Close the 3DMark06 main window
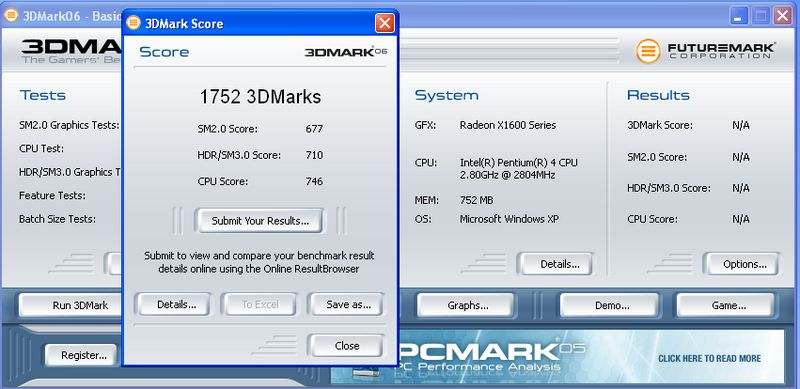 (782, 16)
